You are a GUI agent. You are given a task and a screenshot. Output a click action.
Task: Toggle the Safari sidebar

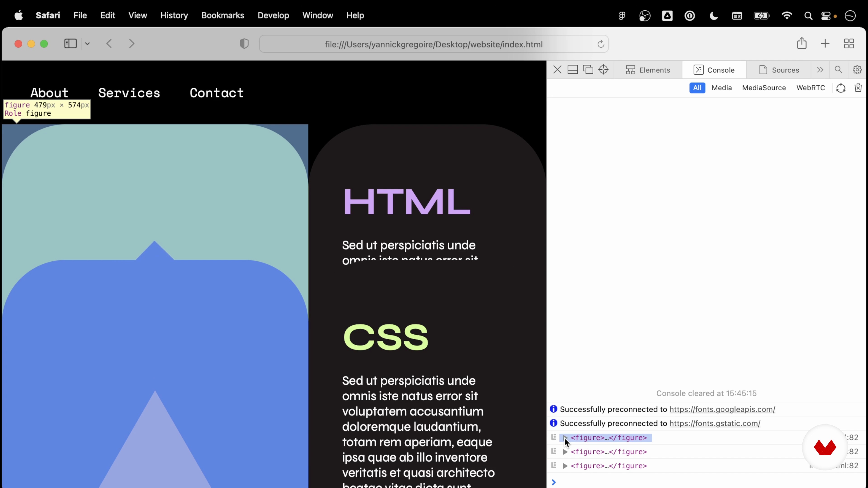[71, 44]
